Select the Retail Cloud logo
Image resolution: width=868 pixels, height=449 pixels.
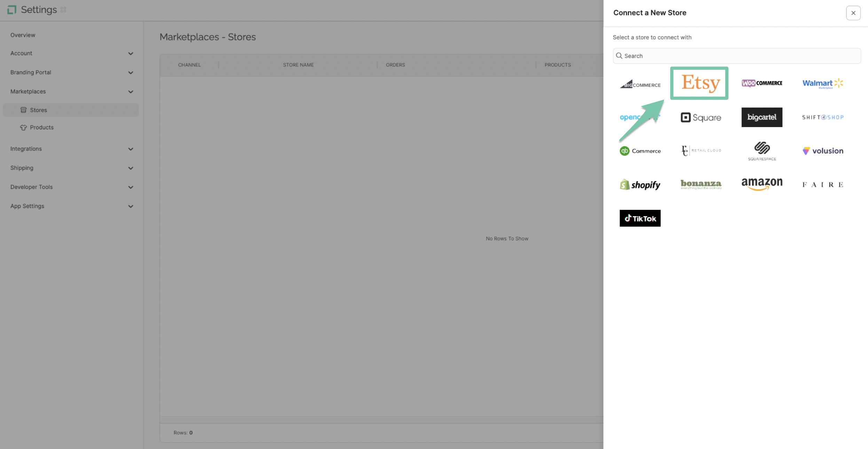[701, 151]
